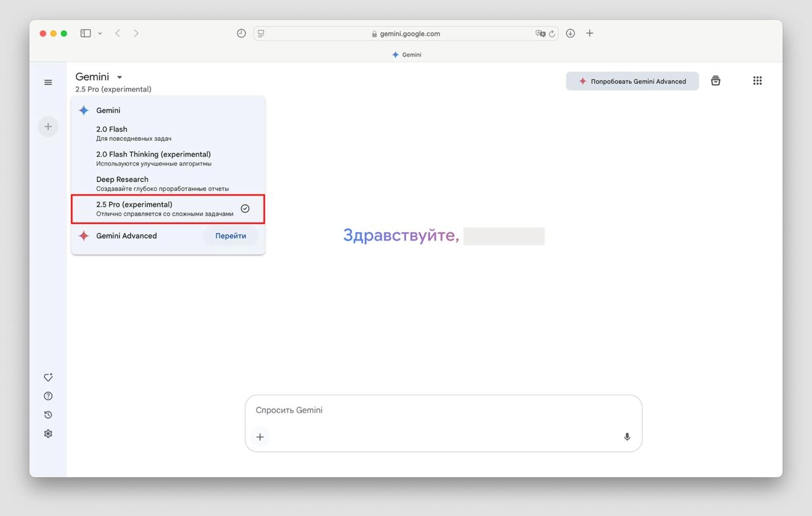812x516 pixels.
Task: Click the microphone icon in prompt box
Action: 627,437
